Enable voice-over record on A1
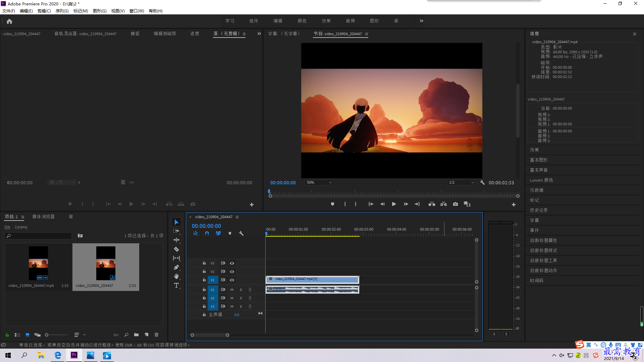The image size is (644, 362). (x=250, y=290)
